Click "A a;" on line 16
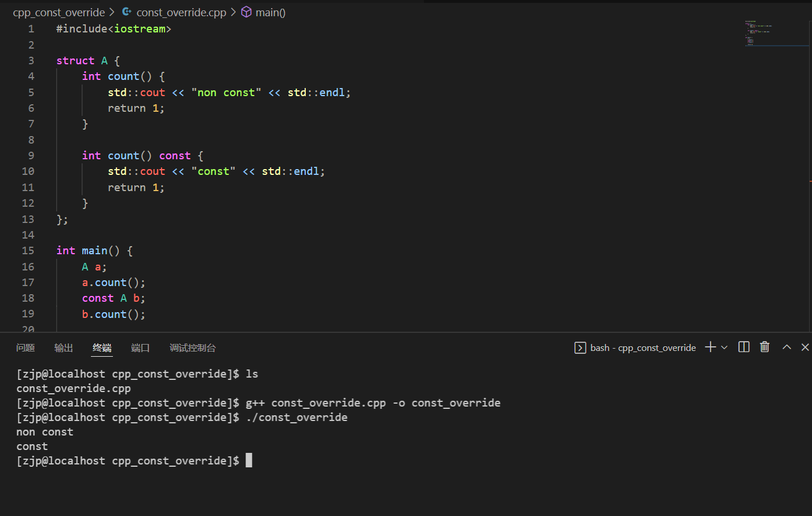This screenshot has width=812, height=516. [94, 267]
